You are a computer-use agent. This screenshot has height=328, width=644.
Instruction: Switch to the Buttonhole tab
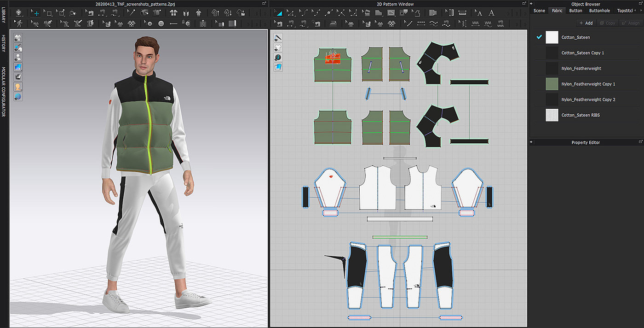599,11
